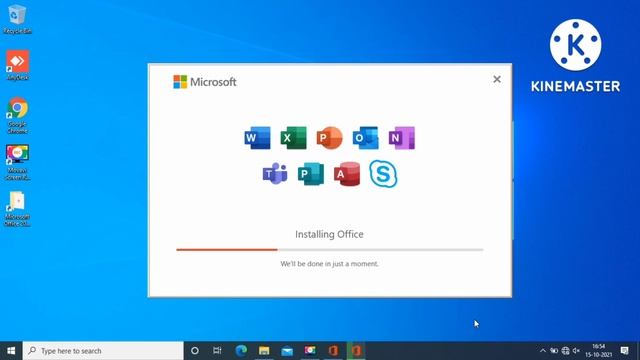This screenshot has height=360, width=640.
Task: Open the Action Center notifications icon
Action: [x=624, y=351]
